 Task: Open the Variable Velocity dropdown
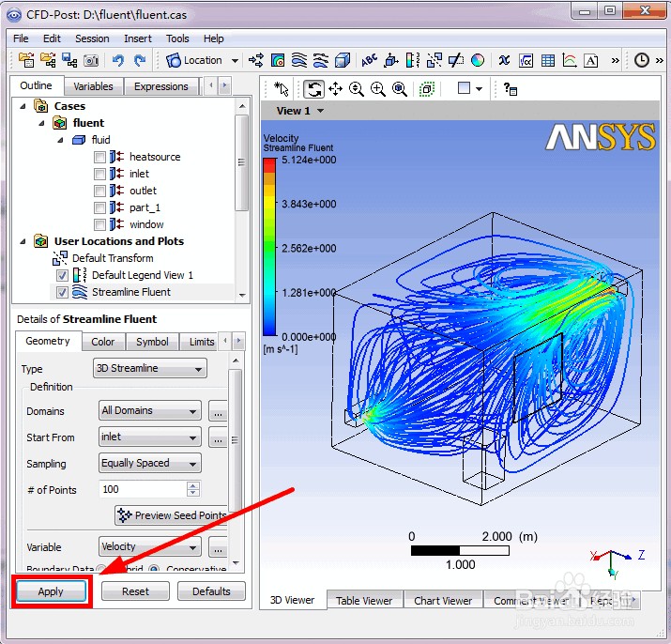click(x=150, y=546)
